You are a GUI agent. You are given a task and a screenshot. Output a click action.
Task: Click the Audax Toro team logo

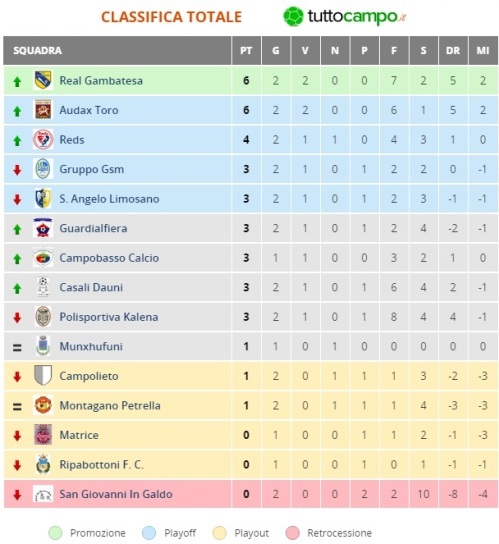pyautogui.click(x=43, y=110)
